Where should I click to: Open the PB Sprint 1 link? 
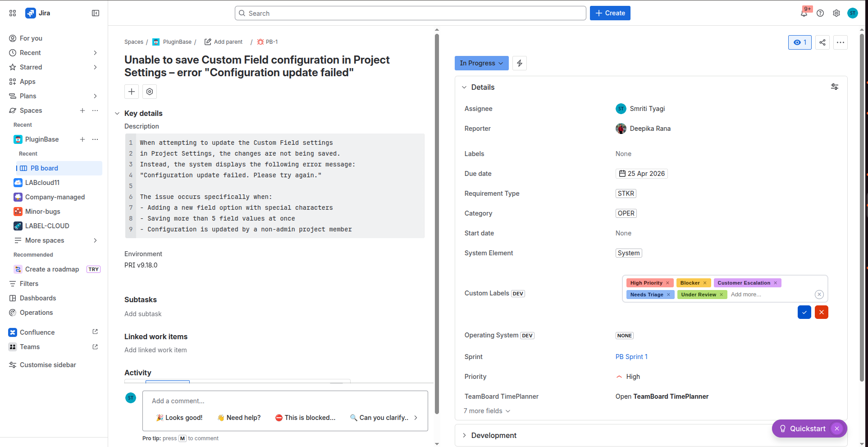pos(631,357)
